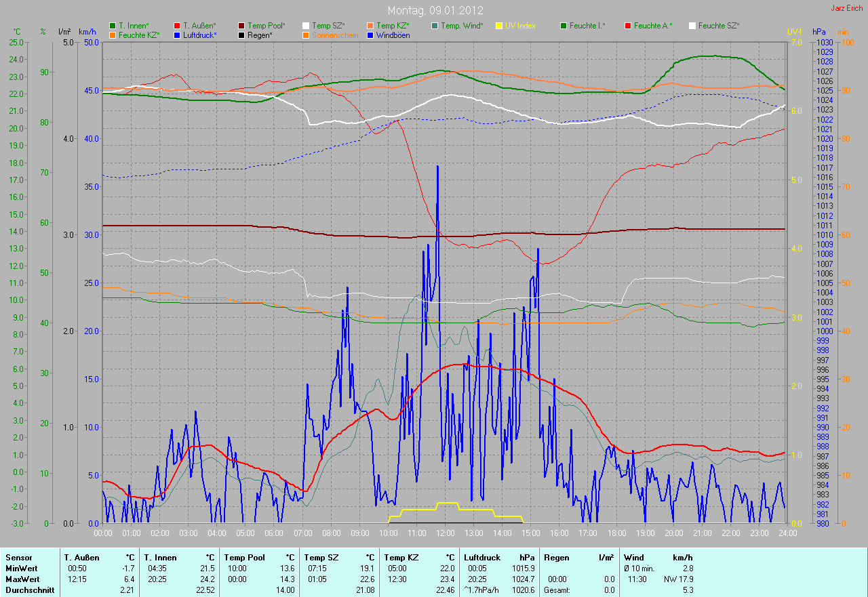The width and height of the screenshot is (868, 597).
Task: Click the Feuchte A. legend label
Action: point(653,26)
